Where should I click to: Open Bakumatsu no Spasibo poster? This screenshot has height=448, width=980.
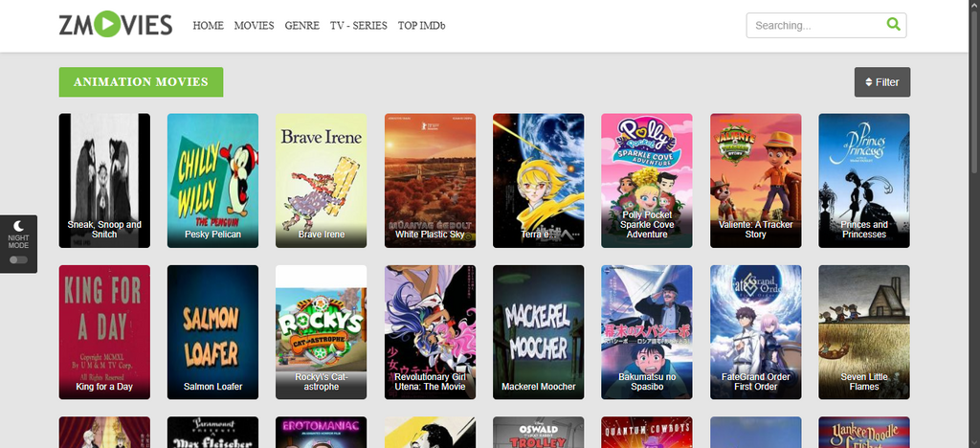[x=647, y=332]
